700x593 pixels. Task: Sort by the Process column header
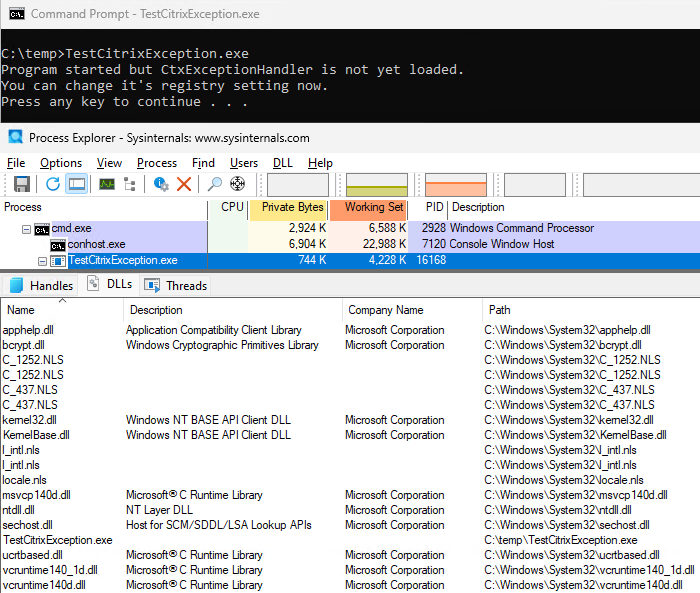[104, 207]
